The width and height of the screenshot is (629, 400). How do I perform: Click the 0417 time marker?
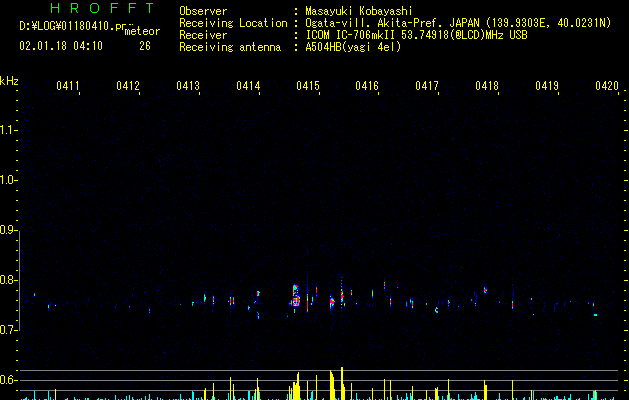[427, 85]
